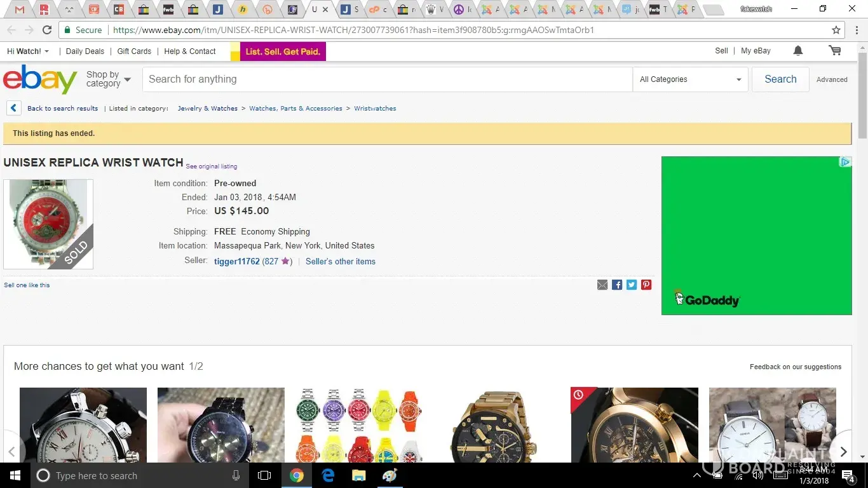Screen dimensions: 868x488
Task: Focus the Search for anything field
Action: [387, 79]
